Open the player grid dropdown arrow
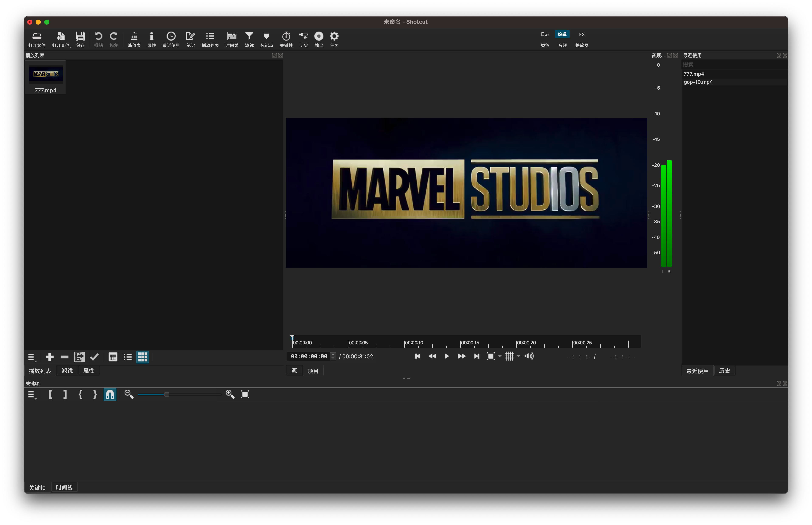Image resolution: width=812 pixels, height=525 pixels. (x=518, y=356)
